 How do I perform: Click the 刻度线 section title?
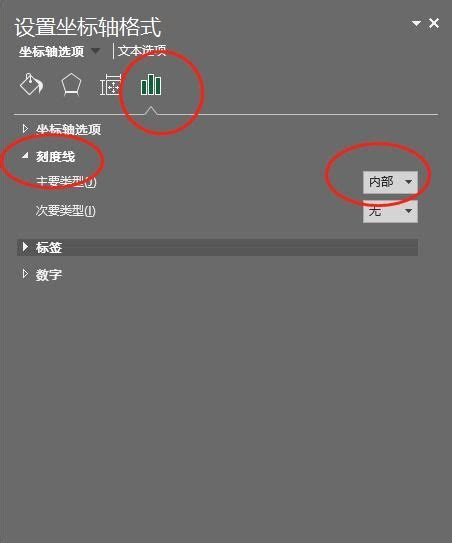(55, 157)
